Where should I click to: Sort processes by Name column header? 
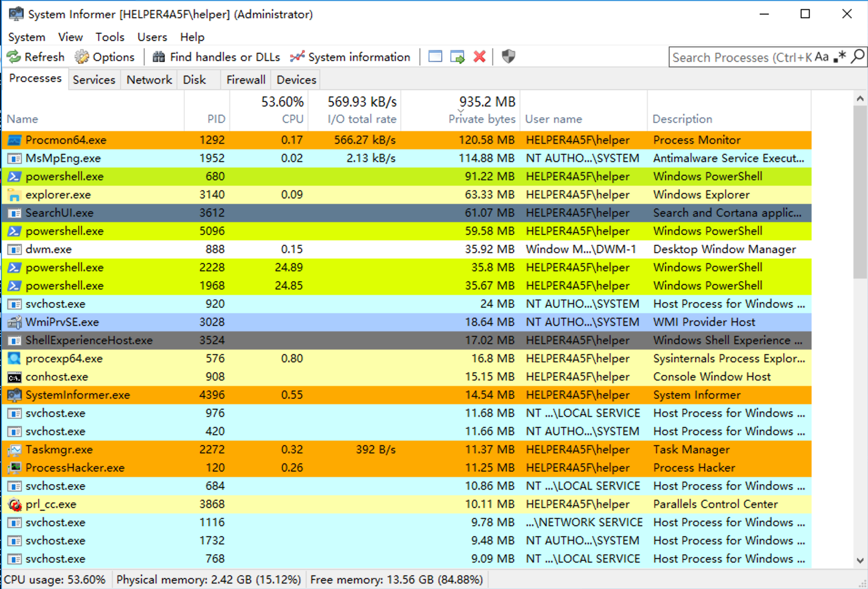pos(23,119)
